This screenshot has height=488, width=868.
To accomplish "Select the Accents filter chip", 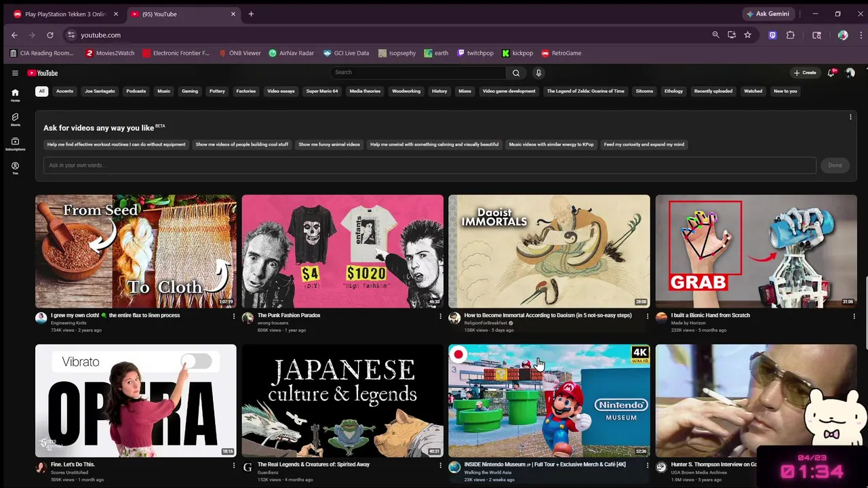I will tap(64, 91).
